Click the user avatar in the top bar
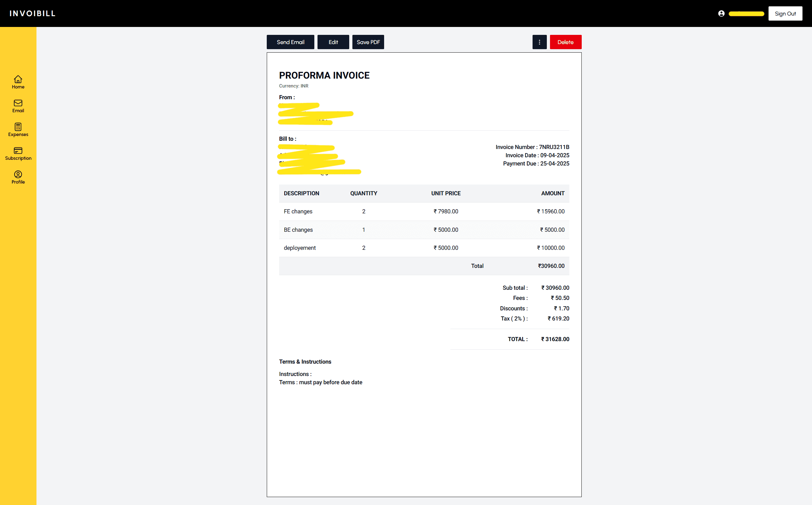 [721, 13]
